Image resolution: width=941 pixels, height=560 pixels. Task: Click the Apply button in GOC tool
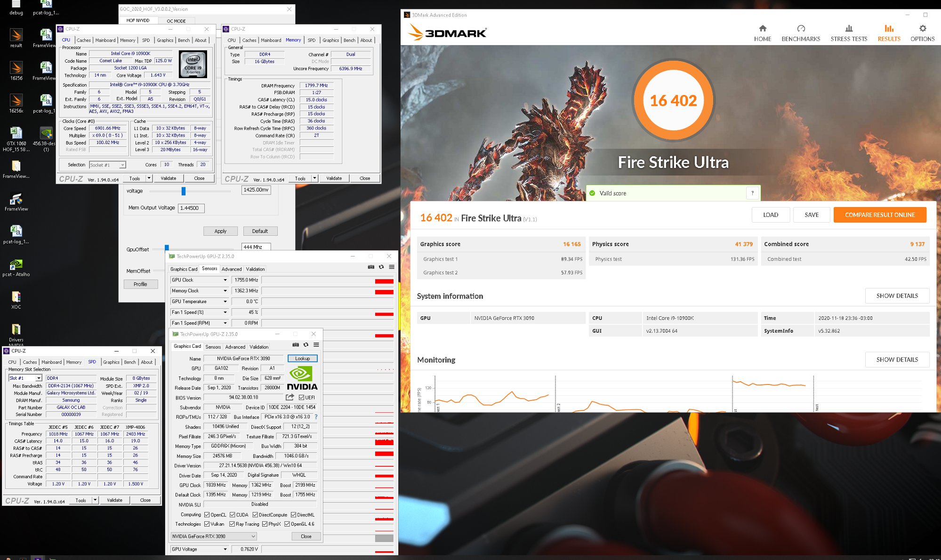pos(220,232)
